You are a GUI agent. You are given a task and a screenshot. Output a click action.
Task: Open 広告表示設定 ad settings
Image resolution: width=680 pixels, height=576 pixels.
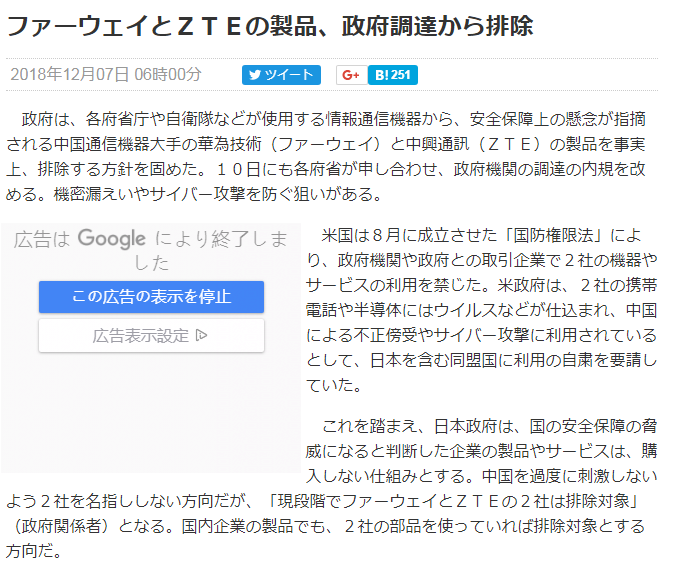151,336
